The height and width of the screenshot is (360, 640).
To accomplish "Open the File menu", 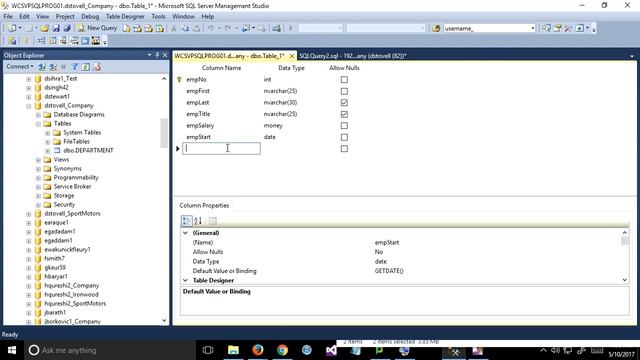I will (x=8, y=16).
